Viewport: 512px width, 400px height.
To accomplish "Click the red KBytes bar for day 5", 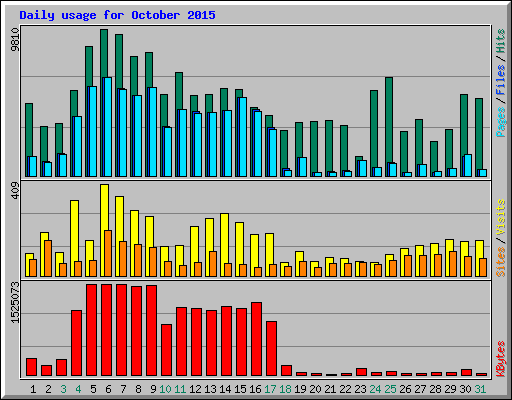I will (x=92, y=330).
